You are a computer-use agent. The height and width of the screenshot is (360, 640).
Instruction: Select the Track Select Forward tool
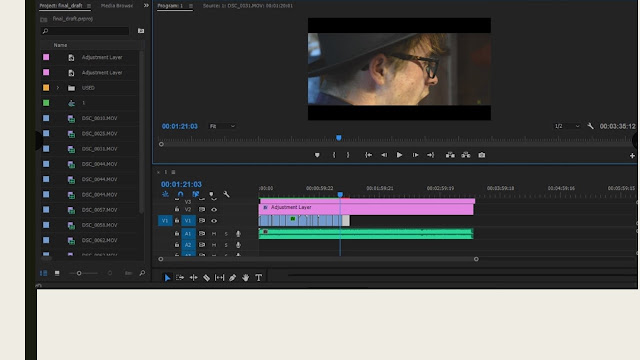(180, 278)
